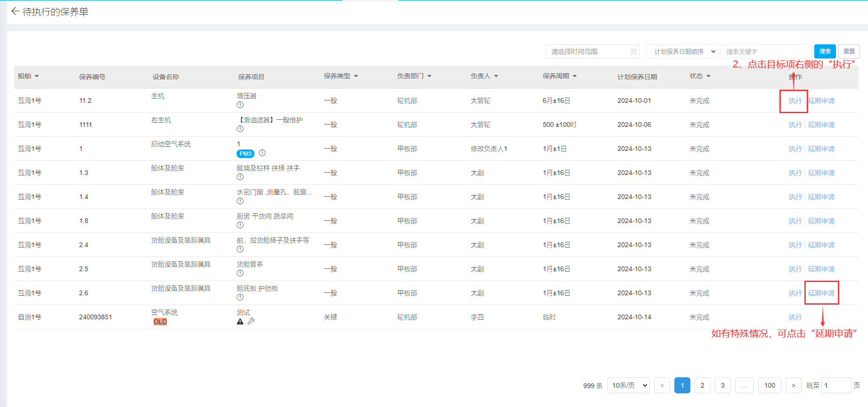Click the wrench icon under 测试
Image resolution: width=868 pixels, height=407 pixels.
(251, 321)
